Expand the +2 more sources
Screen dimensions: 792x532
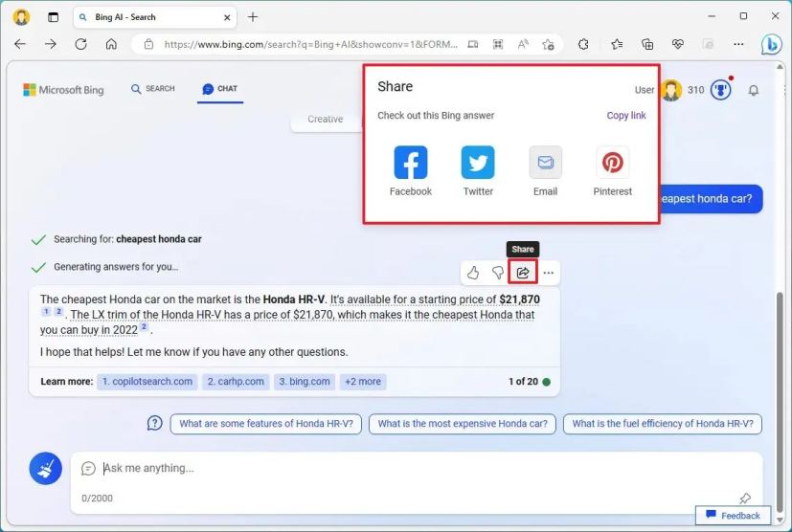click(x=363, y=382)
